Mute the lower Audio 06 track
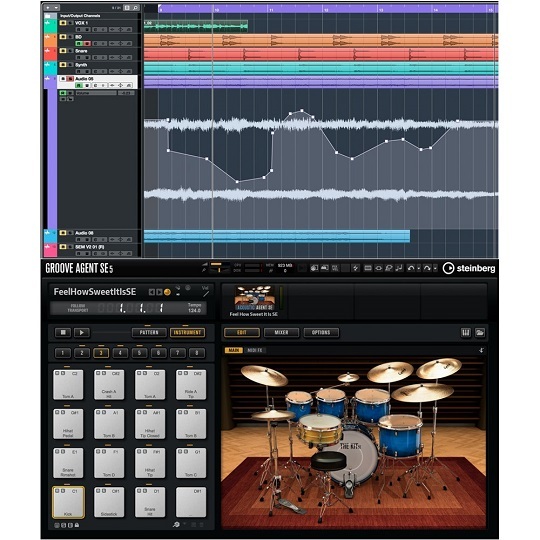Screen dimensions: 540x540 pos(63,233)
